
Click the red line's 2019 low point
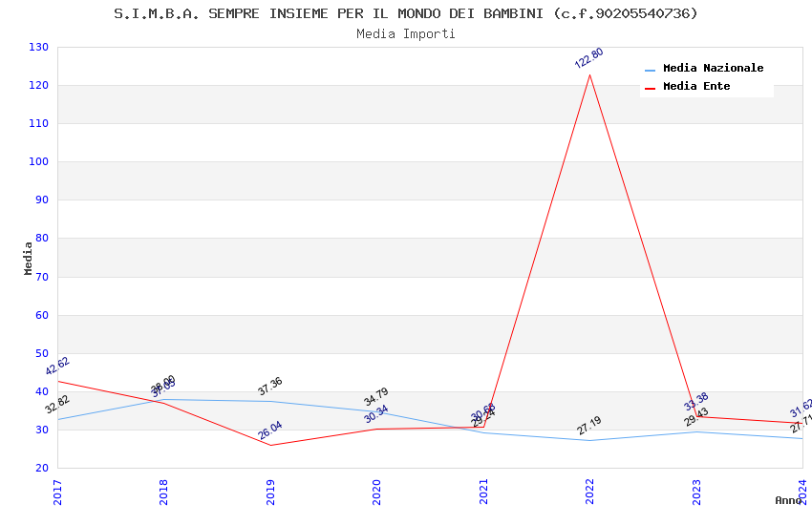pyautogui.click(x=270, y=446)
